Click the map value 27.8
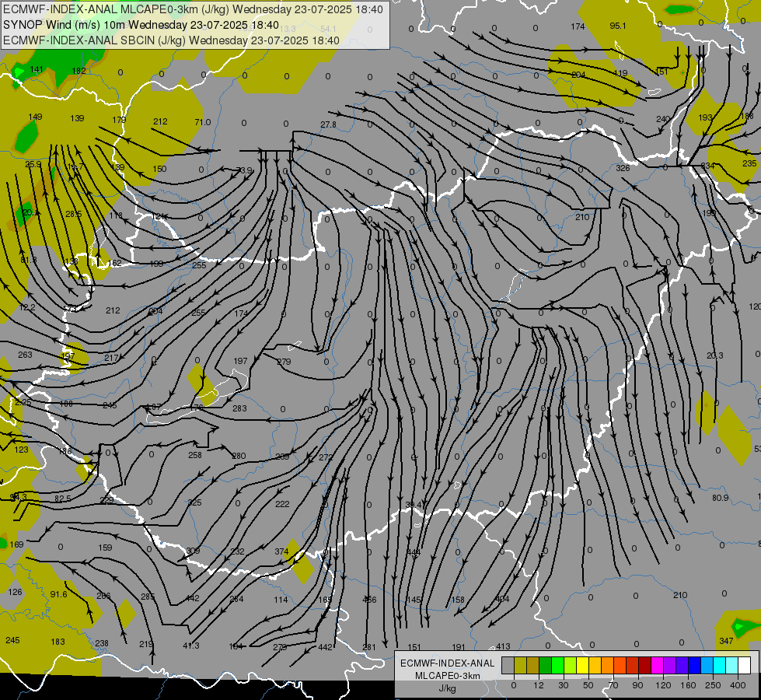Image resolution: width=761 pixels, height=700 pixels. 328,125
